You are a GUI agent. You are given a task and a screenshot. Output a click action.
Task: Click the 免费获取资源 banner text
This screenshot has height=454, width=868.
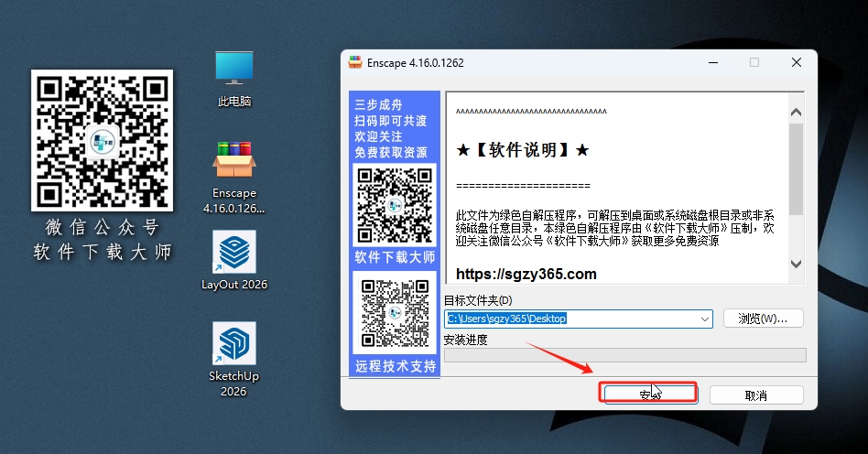click(391, 153)
